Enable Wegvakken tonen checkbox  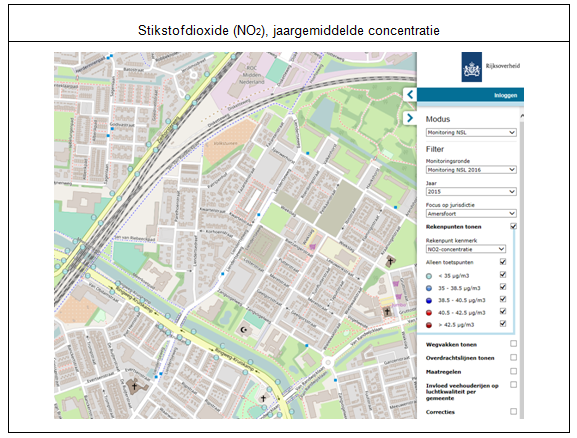click(x=513, y=343)
